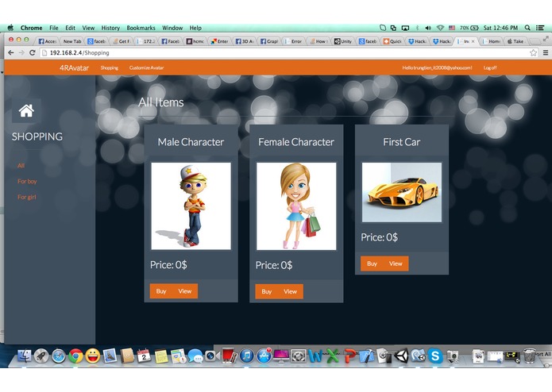The image size is (552, 392).
Task: Click the volume icon in menu bar
Action: tap(428, 28)
